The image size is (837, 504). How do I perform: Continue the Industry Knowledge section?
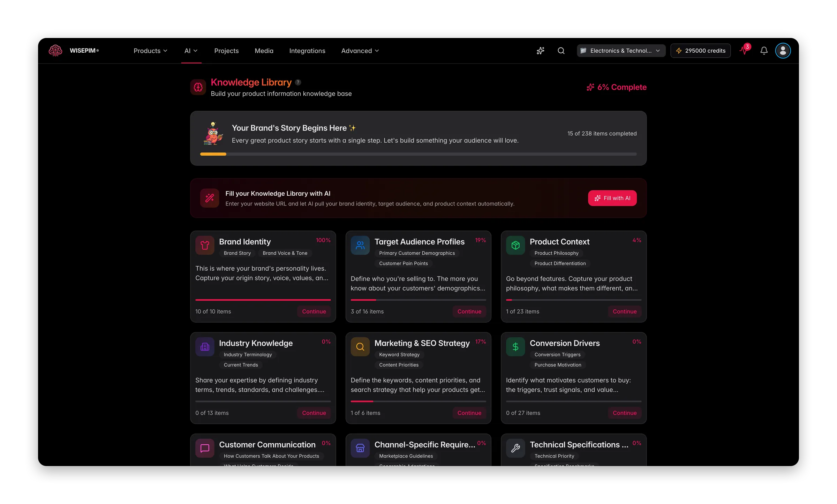point(314,413)
